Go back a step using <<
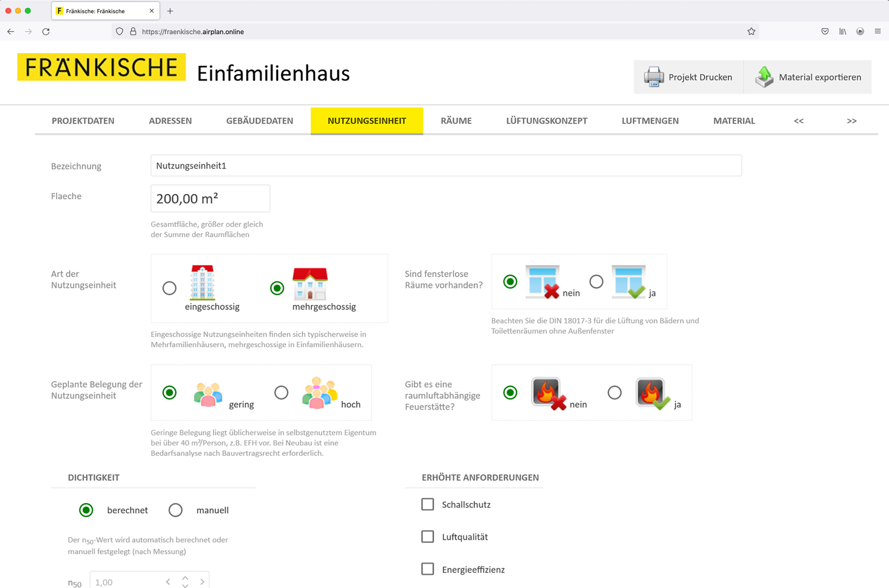 [x=798, y=121]
